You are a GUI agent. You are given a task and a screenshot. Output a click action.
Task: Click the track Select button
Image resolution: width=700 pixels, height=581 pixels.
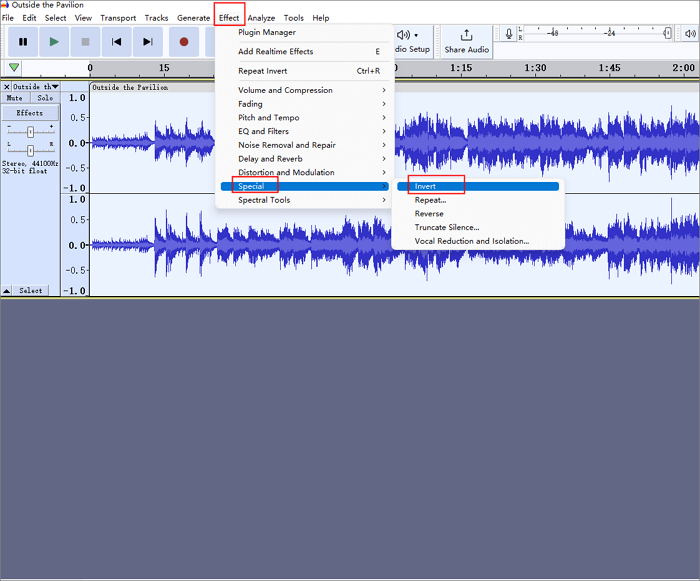31,291
